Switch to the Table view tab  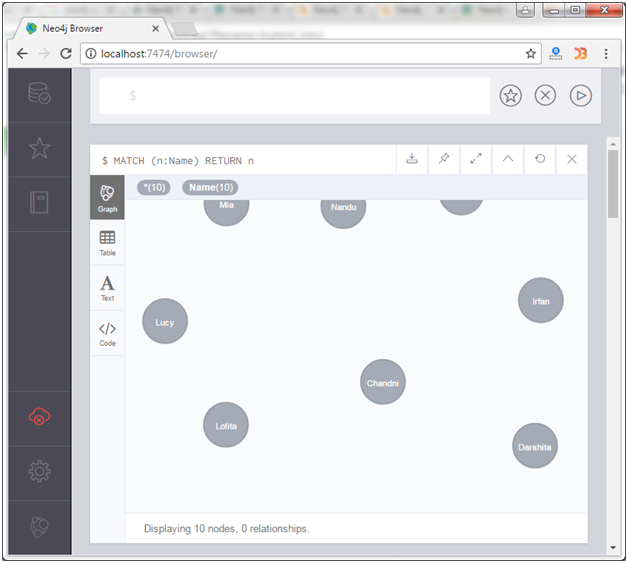click(107, 243)
